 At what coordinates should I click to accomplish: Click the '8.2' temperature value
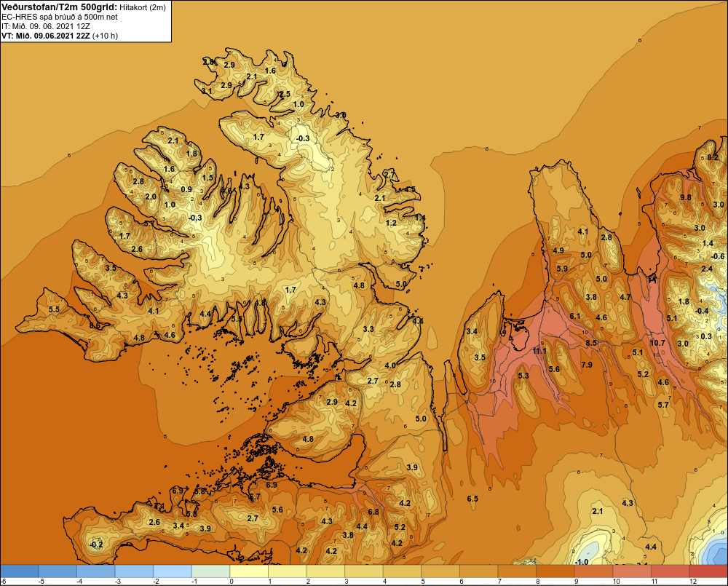coord(713,157)
